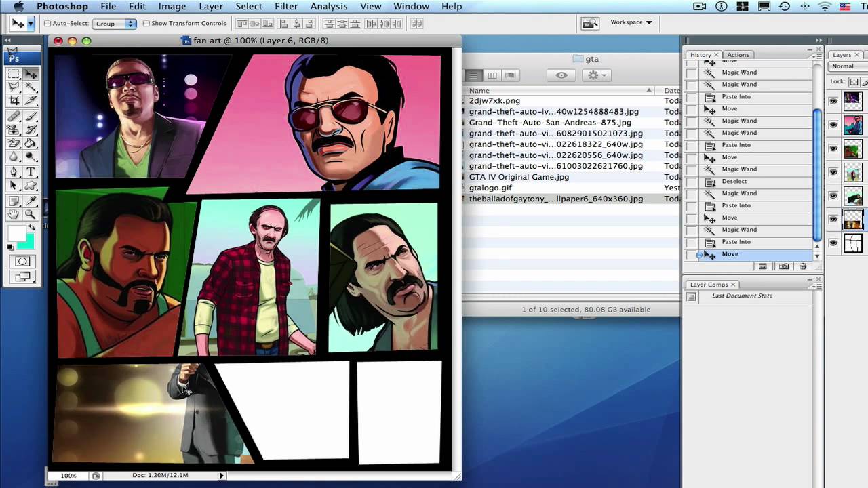This screenshot has height=488, width=868.
Task: Set history brush source on Deselect state
Action: pos(691,182)
